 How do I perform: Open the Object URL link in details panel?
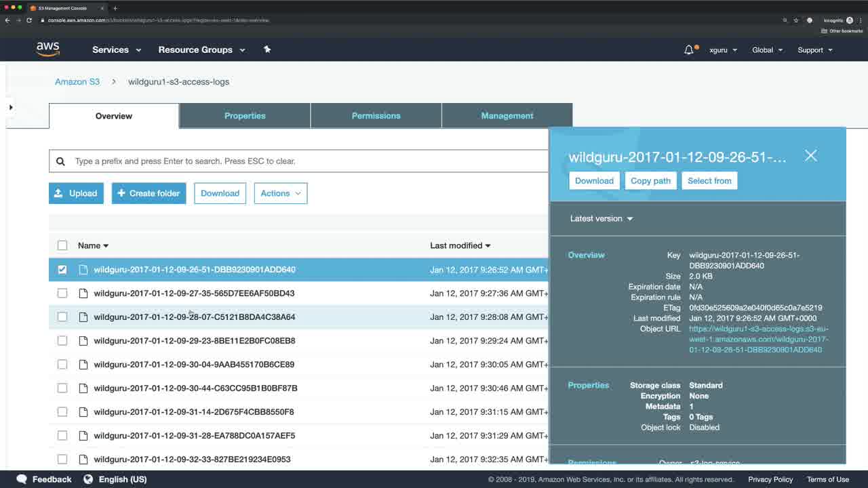point(759,340)
